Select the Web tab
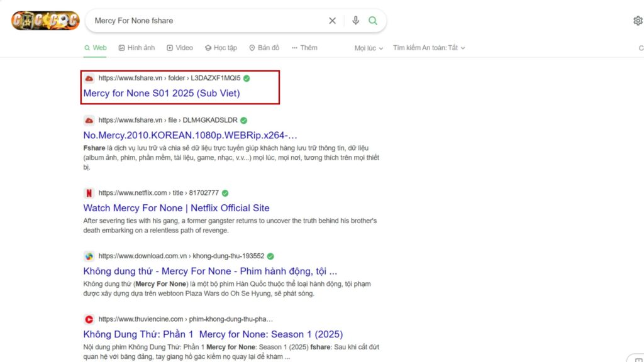 click(96, 48)
